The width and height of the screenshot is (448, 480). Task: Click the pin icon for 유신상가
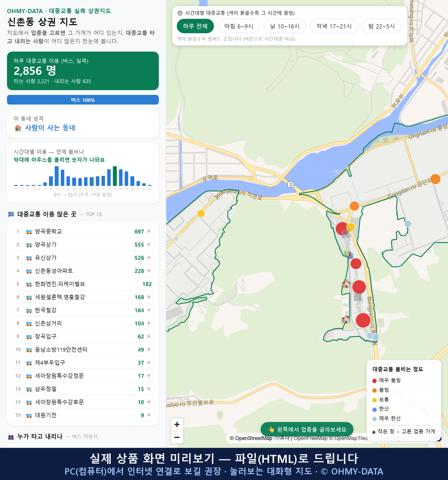click(149, 258)
